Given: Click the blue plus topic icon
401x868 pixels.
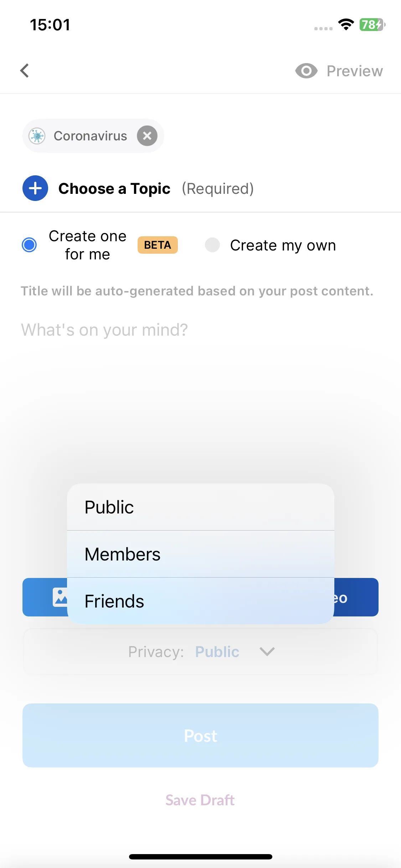Looking at the screenshot, I should point(35,188).
